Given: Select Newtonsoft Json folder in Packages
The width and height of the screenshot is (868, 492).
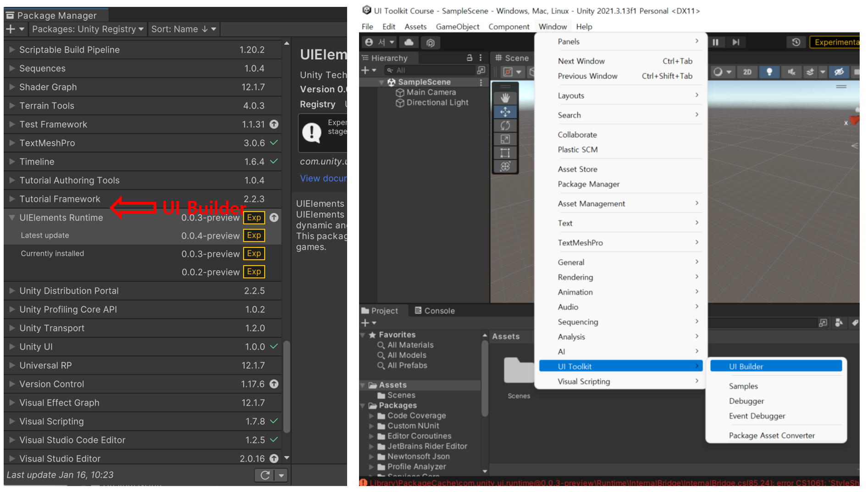Looking at the screenshot, I should click(x=418, y=457).
